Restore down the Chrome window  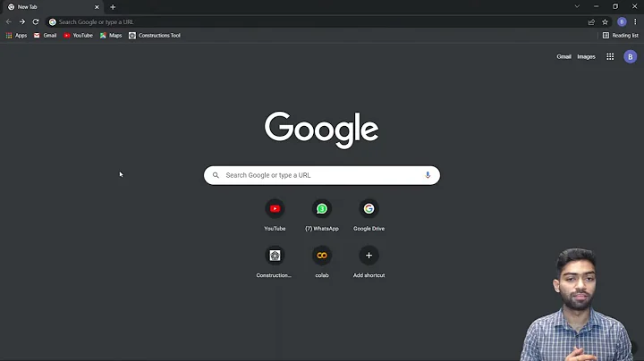click(615, 6)
